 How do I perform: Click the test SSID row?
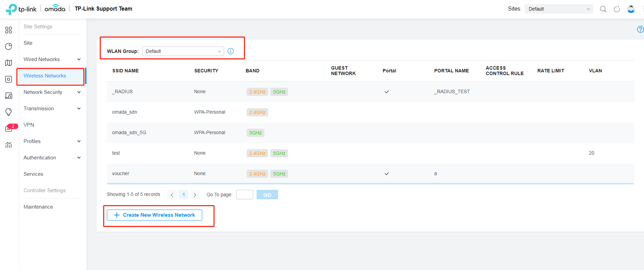[x=370, y=153]
